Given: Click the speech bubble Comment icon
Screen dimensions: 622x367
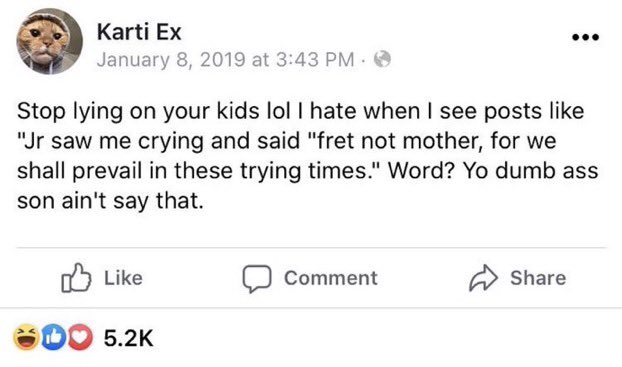Looking at the screenshot, I should pyautogui.click(x=257, y=279).
